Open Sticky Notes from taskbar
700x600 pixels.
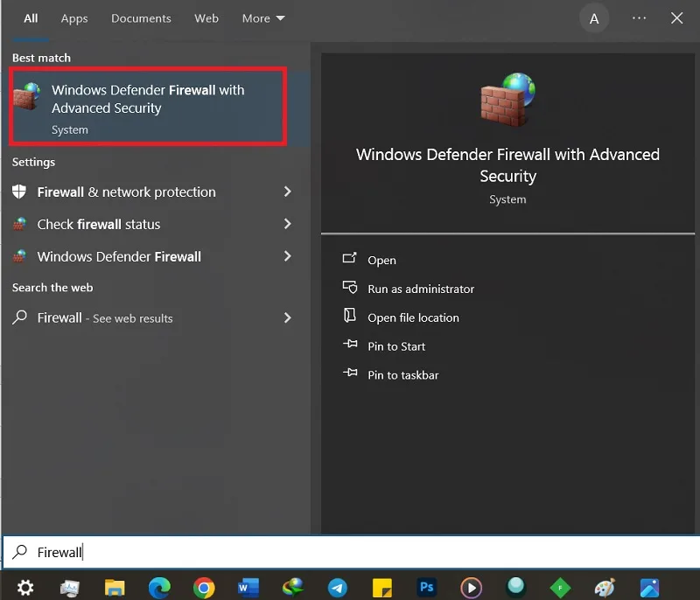[x=382, y=588]
